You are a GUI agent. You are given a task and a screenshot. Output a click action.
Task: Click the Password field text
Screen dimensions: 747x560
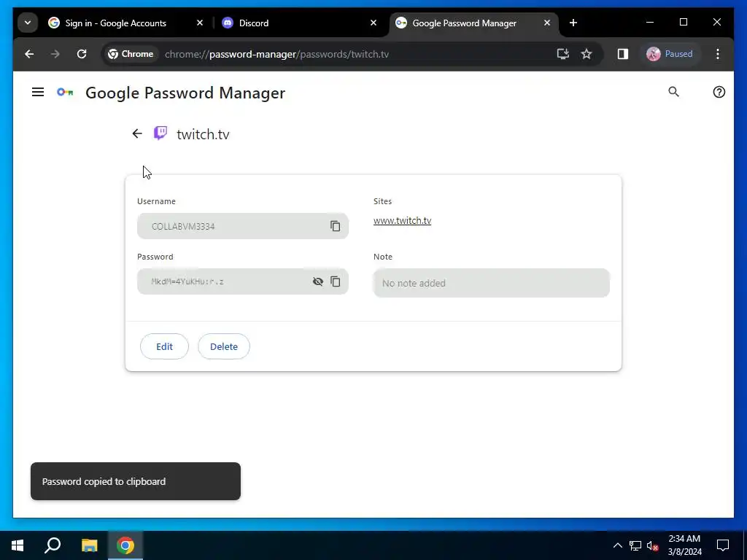[187, 281]
